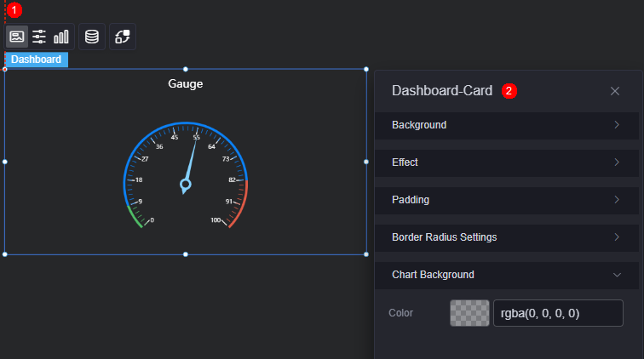
Task: Select the Dashboard widget label tab
Action: click(36, 60)
